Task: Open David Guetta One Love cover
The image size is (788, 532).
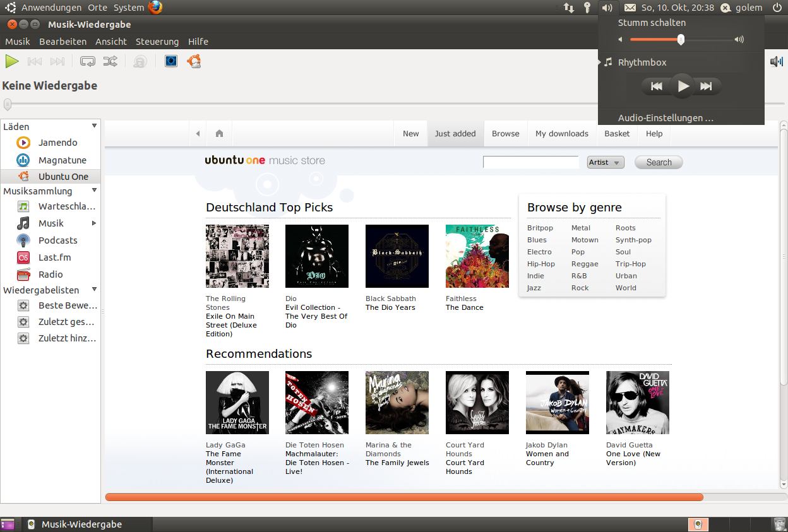Action: tap(638, 403)
